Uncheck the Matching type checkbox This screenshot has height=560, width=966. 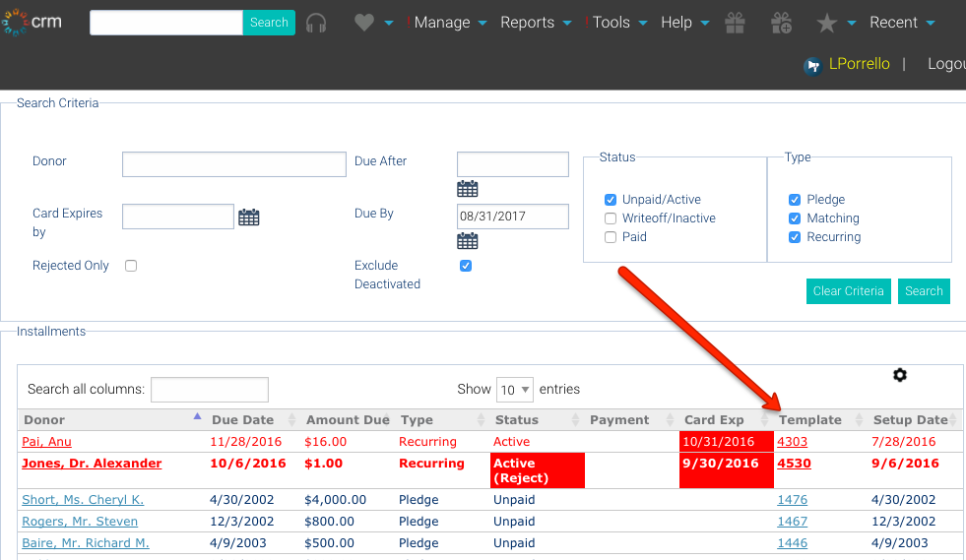pyautogui.click(x=795, y=218)
